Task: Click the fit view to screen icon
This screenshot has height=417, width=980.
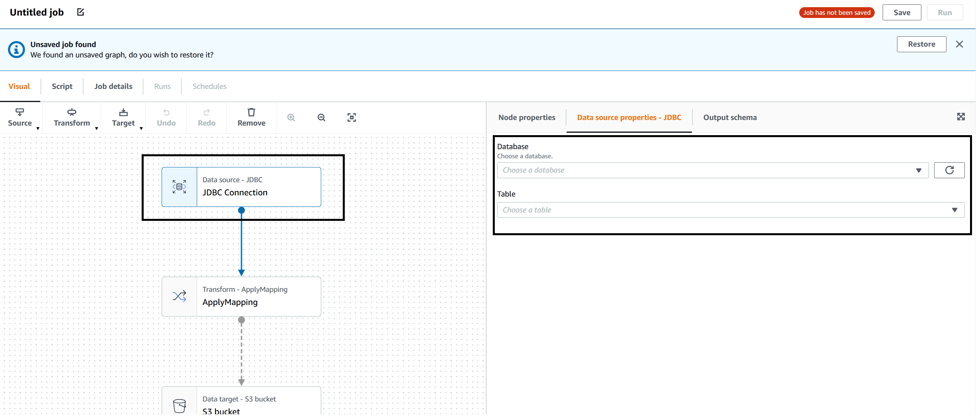Action: click(352, 118)
